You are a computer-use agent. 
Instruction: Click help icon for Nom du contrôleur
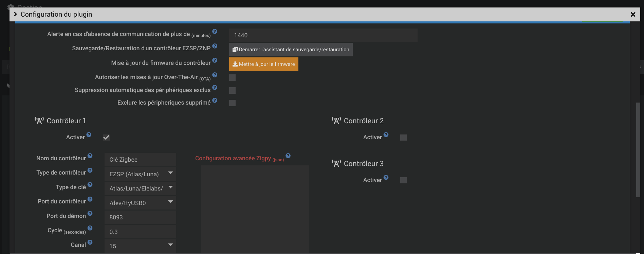tap(90, 156)
